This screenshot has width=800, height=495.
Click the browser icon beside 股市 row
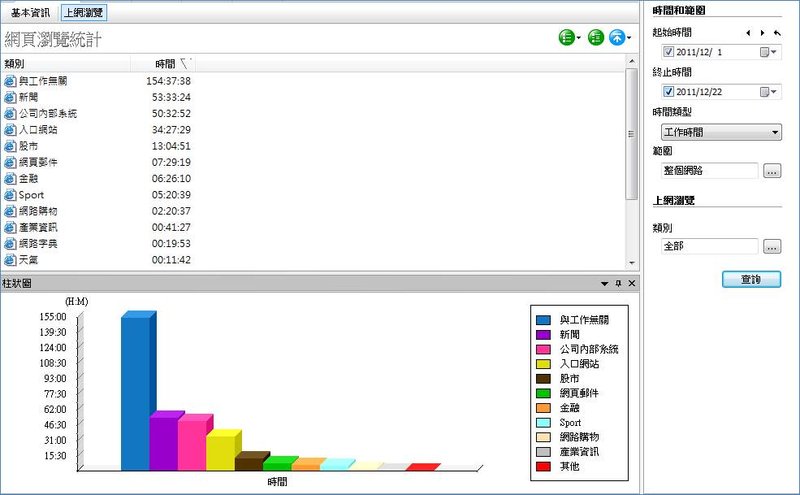pyautogui.click(x=10, y=146)
